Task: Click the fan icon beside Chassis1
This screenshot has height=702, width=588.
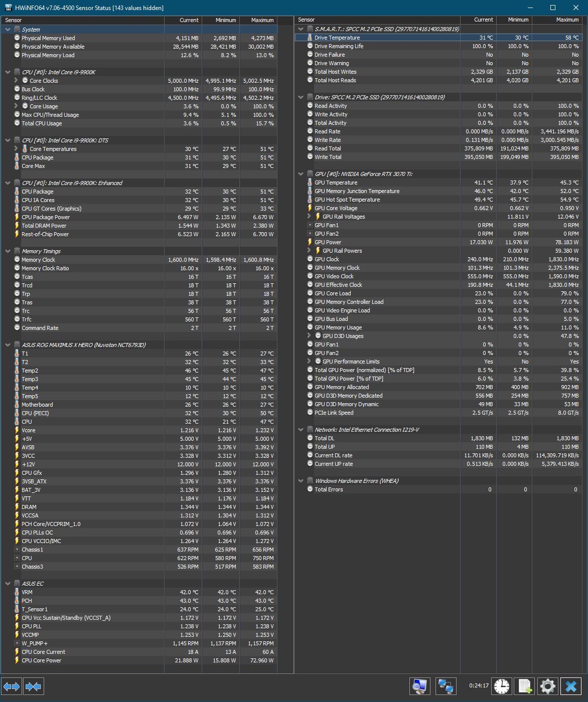Action: coord(17,550)
